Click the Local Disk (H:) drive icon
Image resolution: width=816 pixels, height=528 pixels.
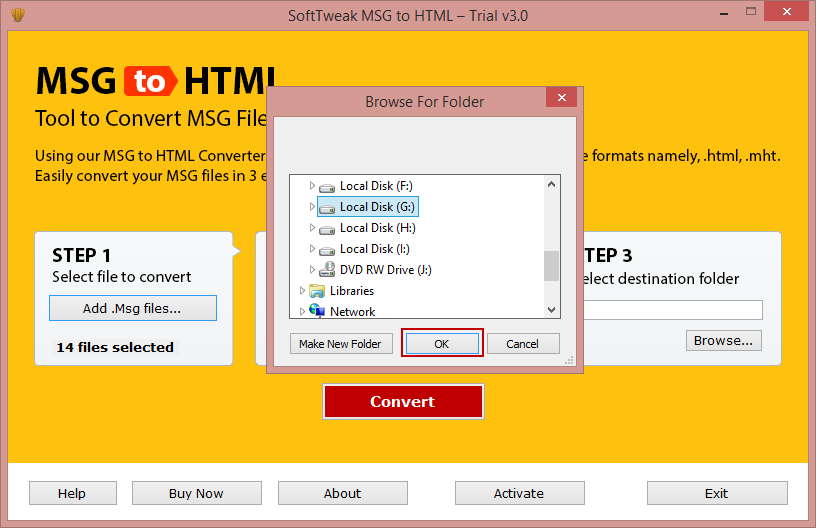click(327, 229)
